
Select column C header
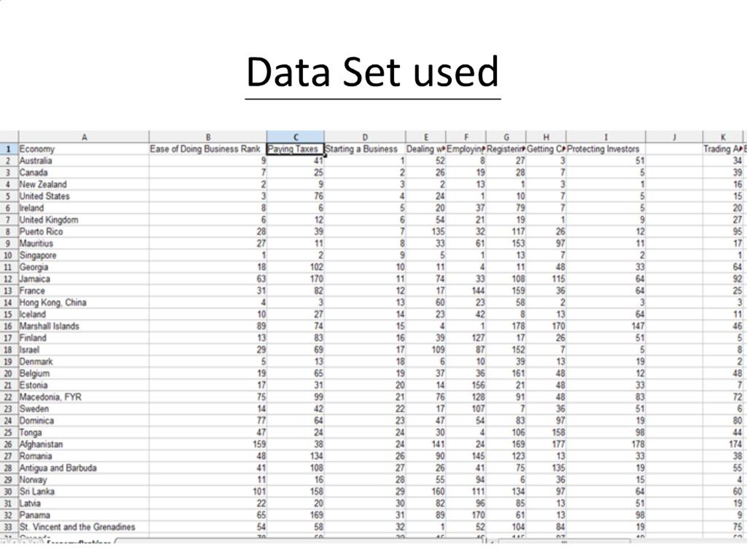tap(295, 137)
